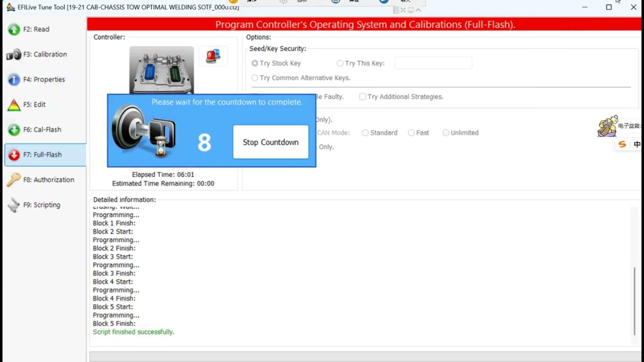The height and width of the screenshot is (362, 644).
Task: Select Standard CAN mode
Action: tap(380, 133)
